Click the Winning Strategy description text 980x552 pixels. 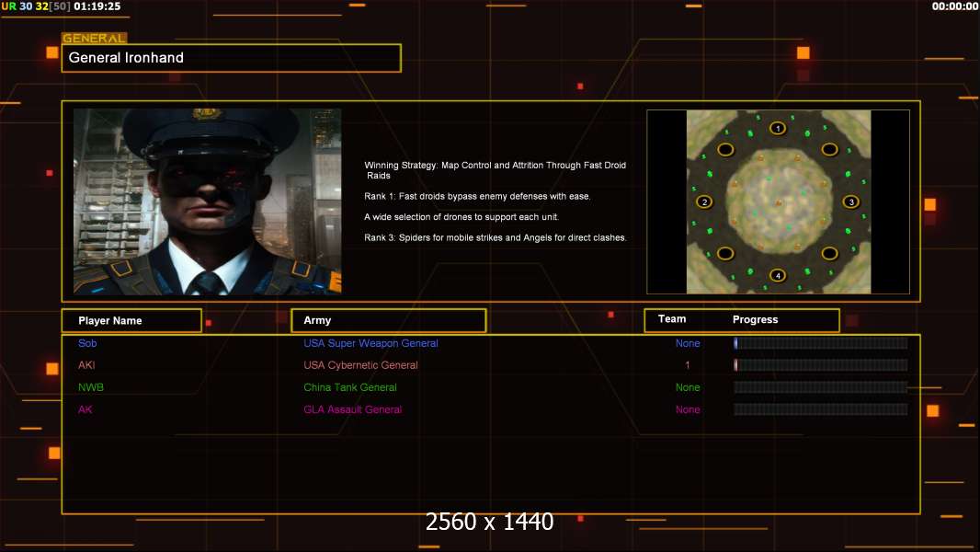click(495, 170)
